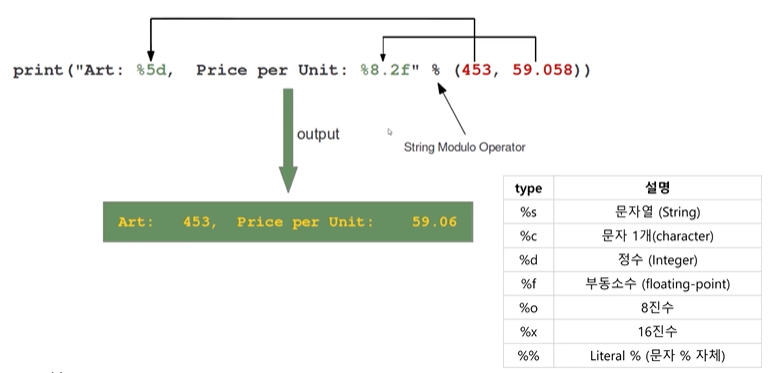The image size is (768, 373).
Task: Click the string modulo % operator
Action: pos(435,70)
